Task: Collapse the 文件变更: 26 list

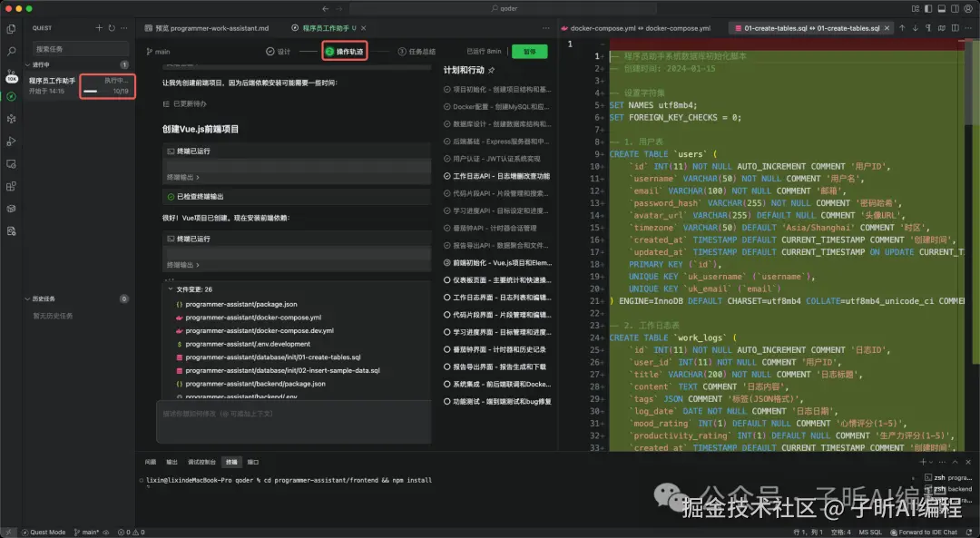Action: click(x=170, y=289)
